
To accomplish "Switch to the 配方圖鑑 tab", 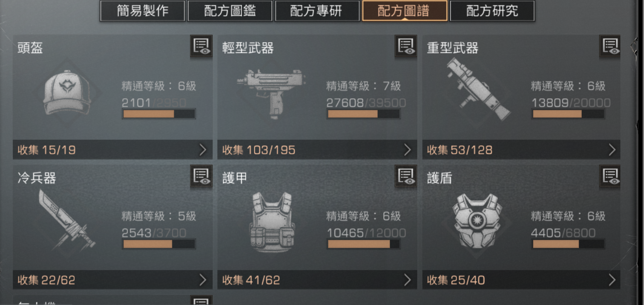I will [230, 11].
